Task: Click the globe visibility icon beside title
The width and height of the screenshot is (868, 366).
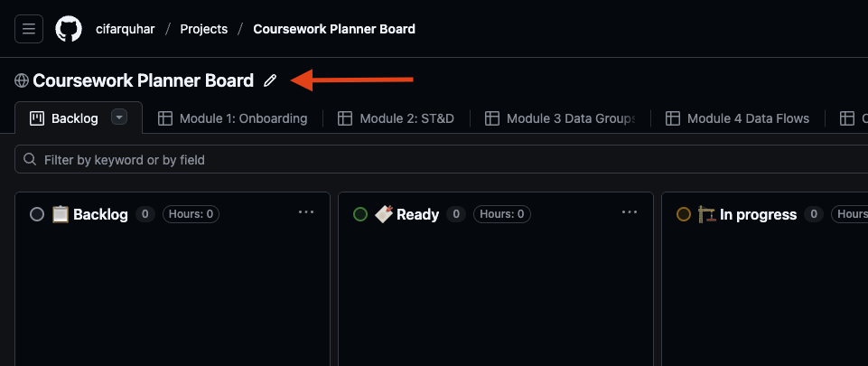Action: pos(22,80)
